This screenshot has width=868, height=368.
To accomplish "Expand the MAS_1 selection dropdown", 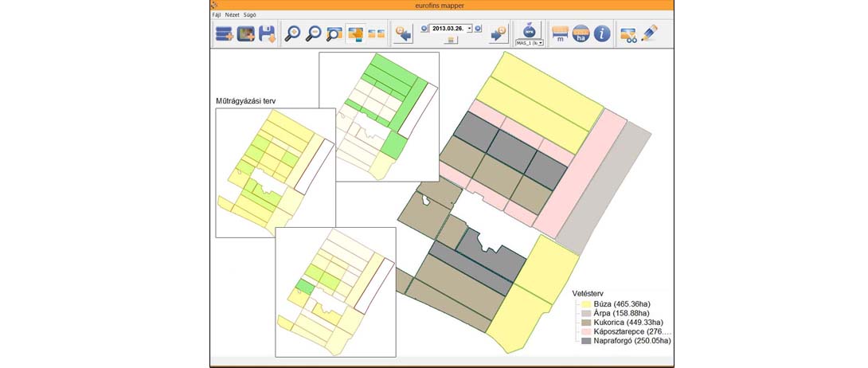I will tap(541, 43).
